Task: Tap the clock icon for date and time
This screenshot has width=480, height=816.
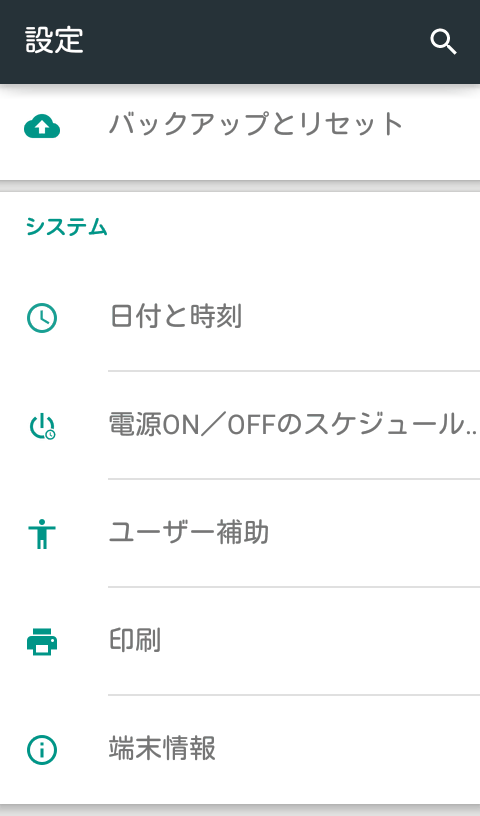Action: (42, 317)
